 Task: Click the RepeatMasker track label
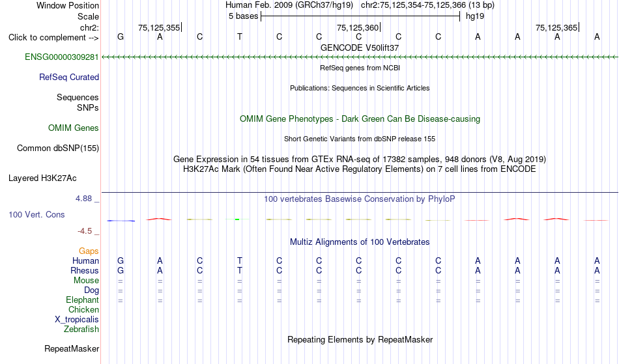(x=72, y=348)
